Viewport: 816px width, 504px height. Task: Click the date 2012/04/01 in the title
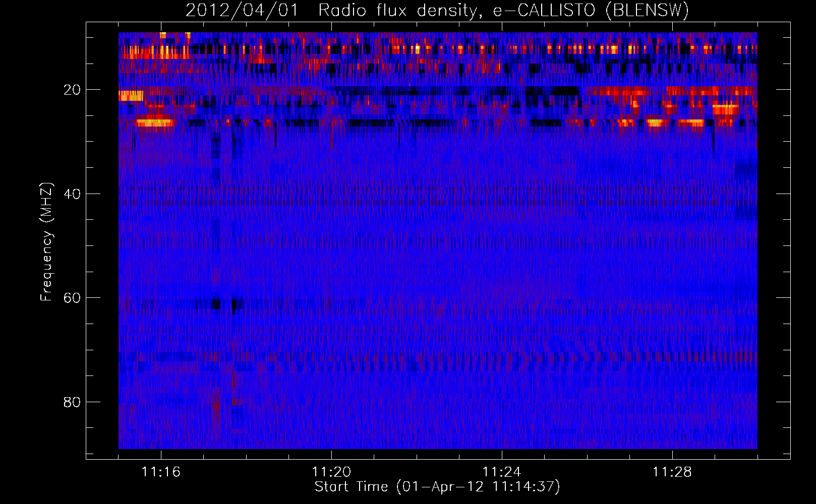click(242, 10)
